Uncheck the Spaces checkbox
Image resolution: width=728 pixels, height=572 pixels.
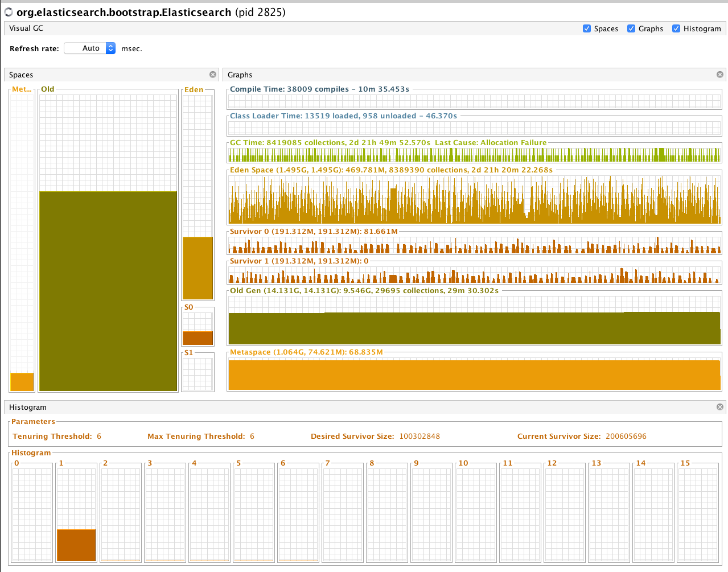point(587,28)
